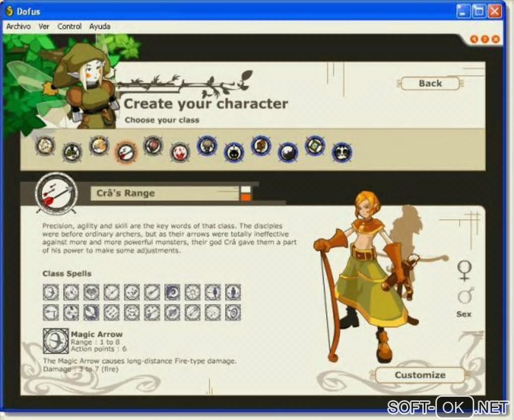Image resolution: width=514 pixels, height=420 pixels.
Task: Click the large Magic Arrow spell icon
Action: pos(56,341)
